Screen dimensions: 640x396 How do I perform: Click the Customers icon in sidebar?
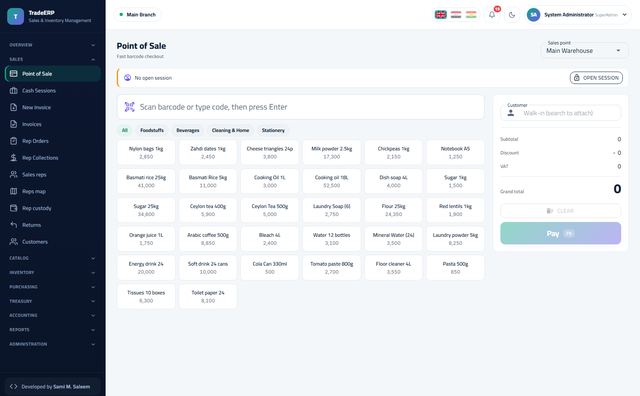point(13,241)
